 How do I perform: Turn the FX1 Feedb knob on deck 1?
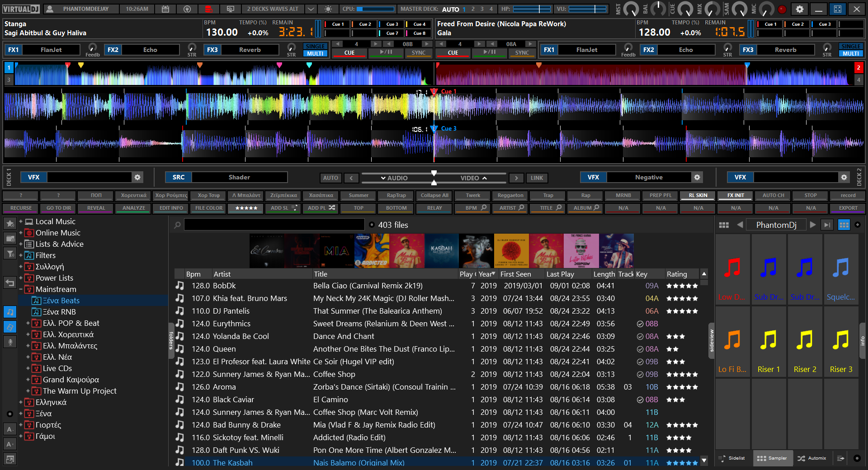click(x=92, y=47)
